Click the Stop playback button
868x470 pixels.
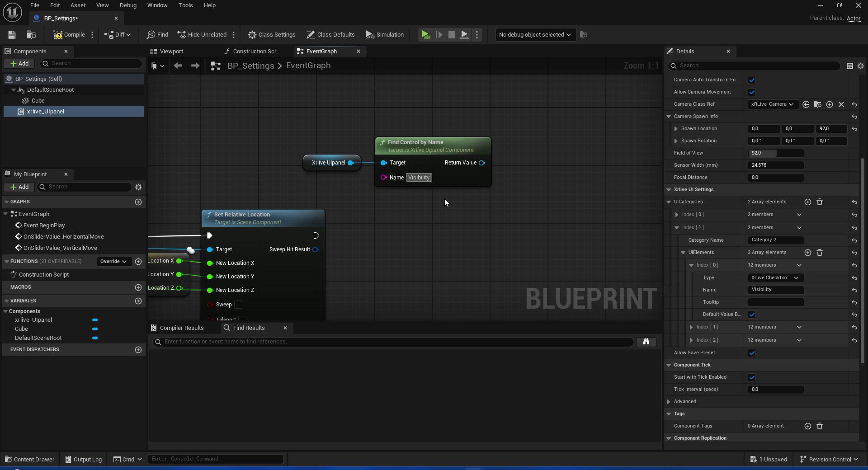pyautogui.click(x=451, y=35)
